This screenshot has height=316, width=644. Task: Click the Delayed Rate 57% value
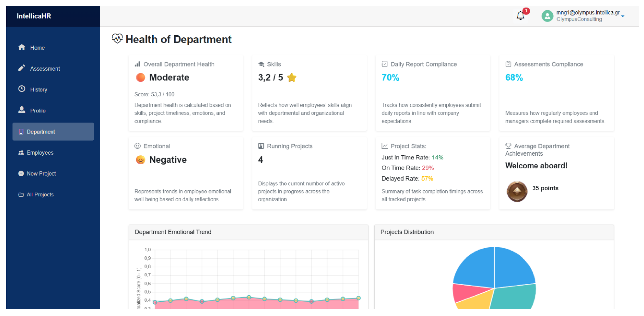point(427,179)
